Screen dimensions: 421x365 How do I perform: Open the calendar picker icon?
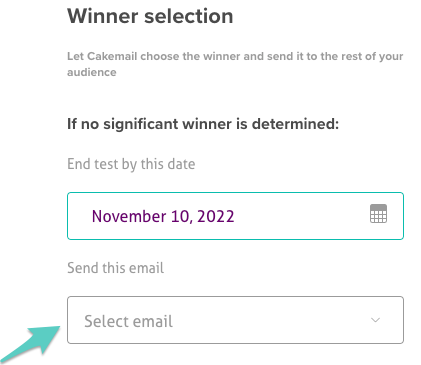pyautogui.click(x=378, y=213)
